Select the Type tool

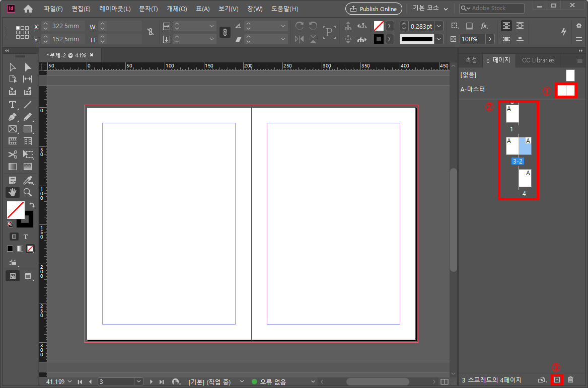(x=13, y=105)
